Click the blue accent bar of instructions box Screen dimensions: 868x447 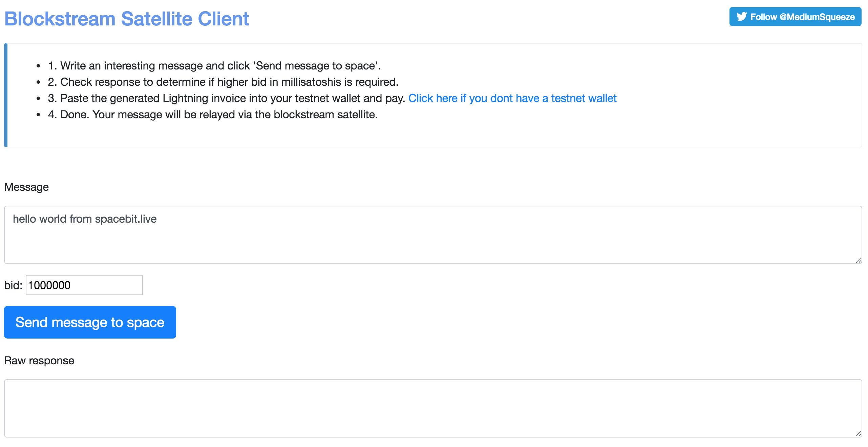click(6, 95)
